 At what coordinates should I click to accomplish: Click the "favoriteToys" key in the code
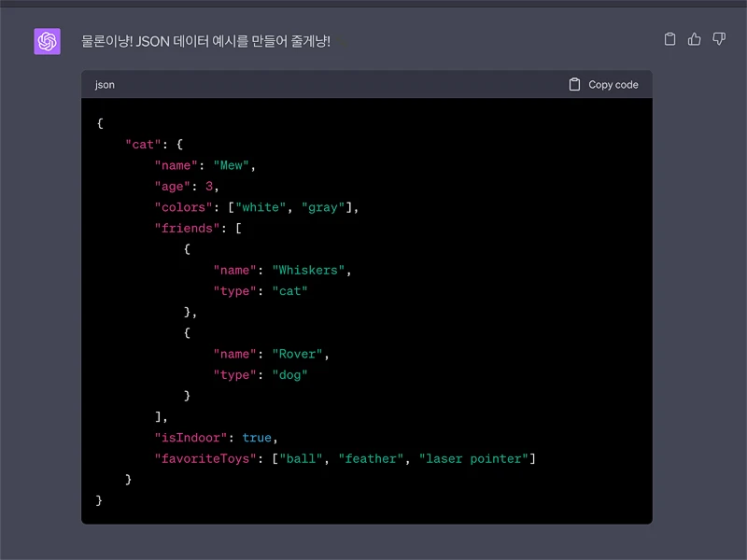click(205, 458)
